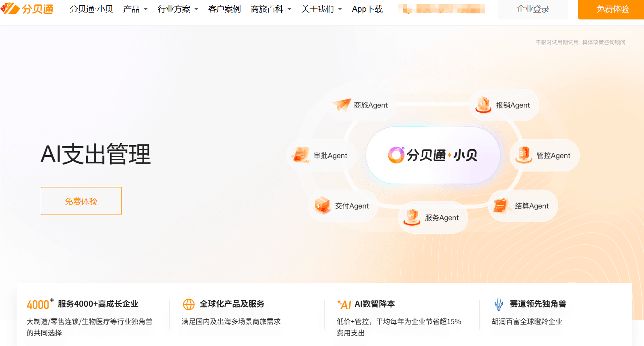Open the 分贝通·小贝 nav item

(x=91, y=9)
